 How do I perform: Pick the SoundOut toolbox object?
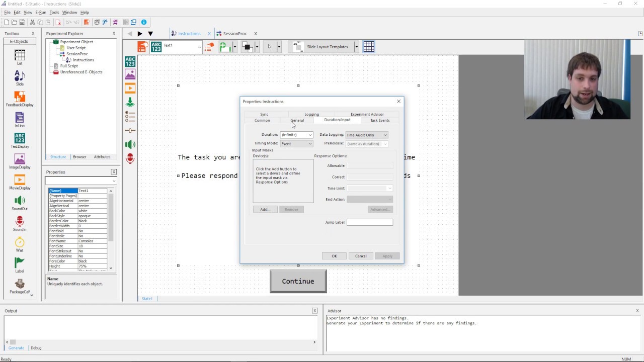(x=20, y=203)
